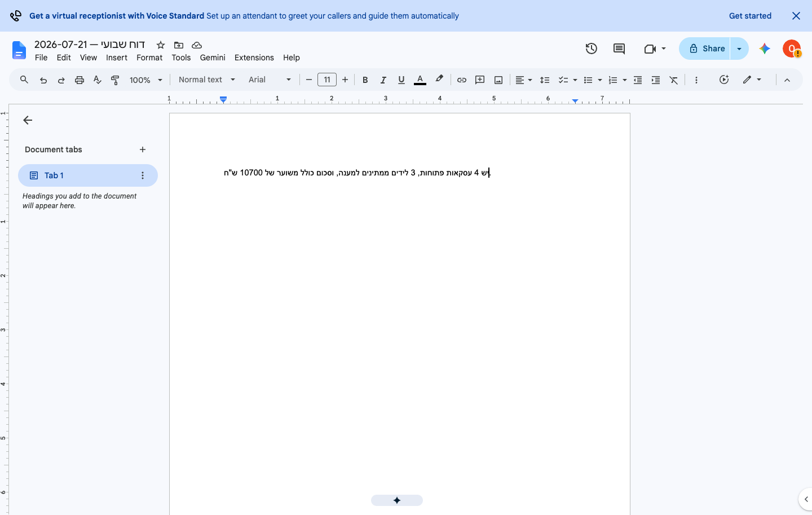Select Tab 1 in sidebar
812x515 pixels.
coord(88,175)
